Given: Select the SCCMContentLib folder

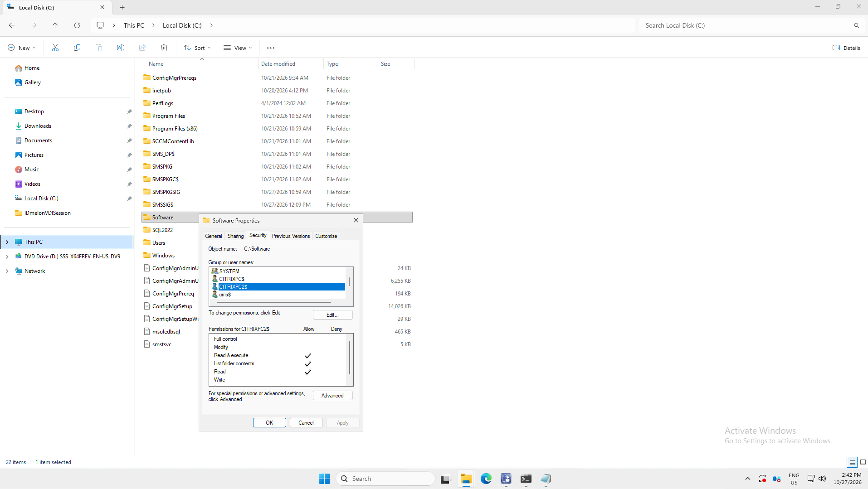Looking at the screenshot, I should click(x=173, y=141).
